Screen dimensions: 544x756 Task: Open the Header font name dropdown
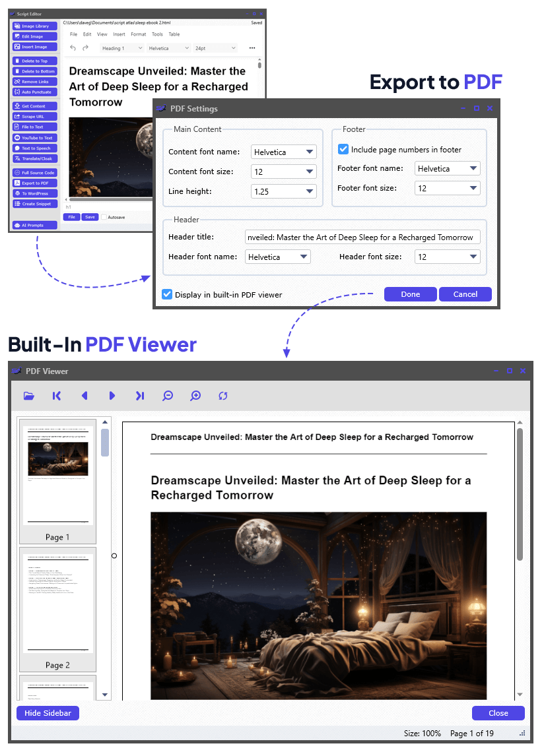[x=277, y=257]
